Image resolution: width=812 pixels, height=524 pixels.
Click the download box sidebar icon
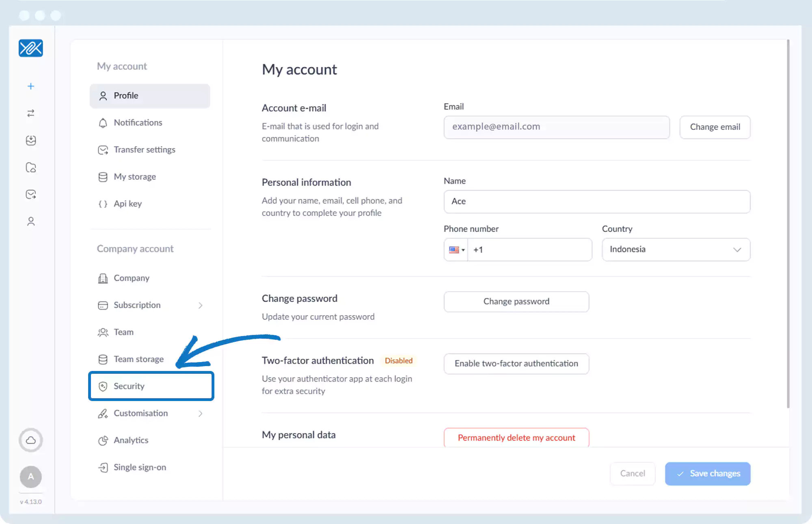pos(31,140)
